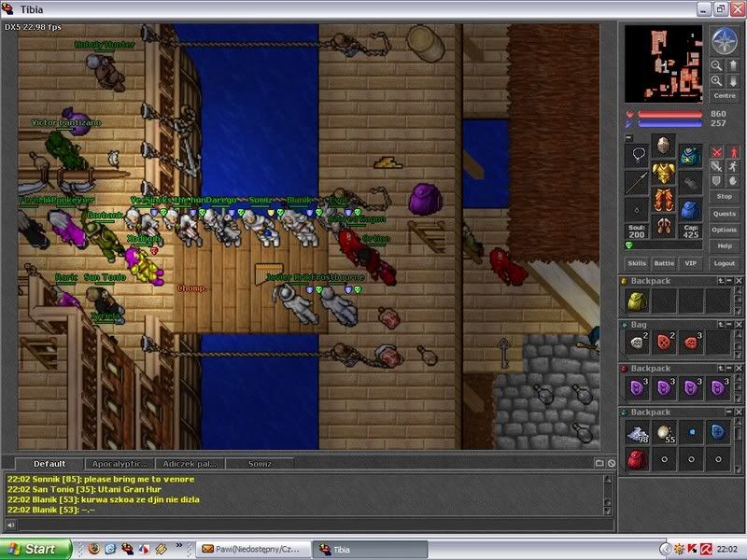This screenshot has height=560, width=747.
Task: Toggle stand while fighting mode
Action: [733, 152]
